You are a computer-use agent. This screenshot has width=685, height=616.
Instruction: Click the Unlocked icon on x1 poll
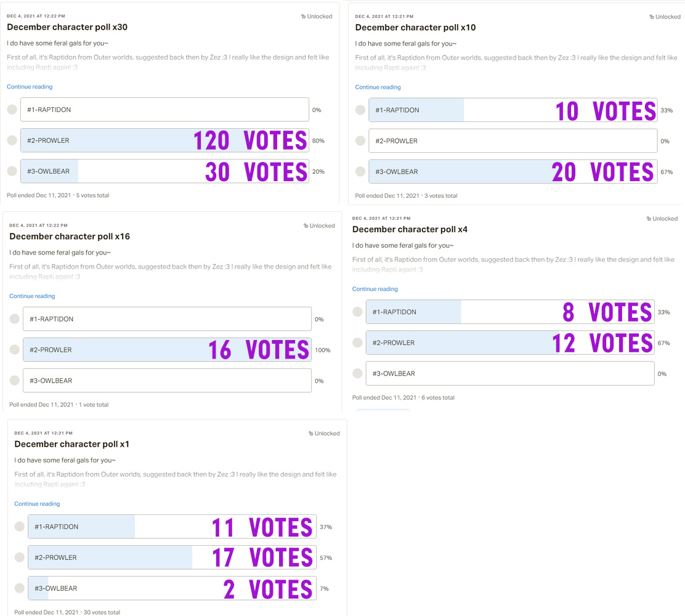(x=310, y=434)
